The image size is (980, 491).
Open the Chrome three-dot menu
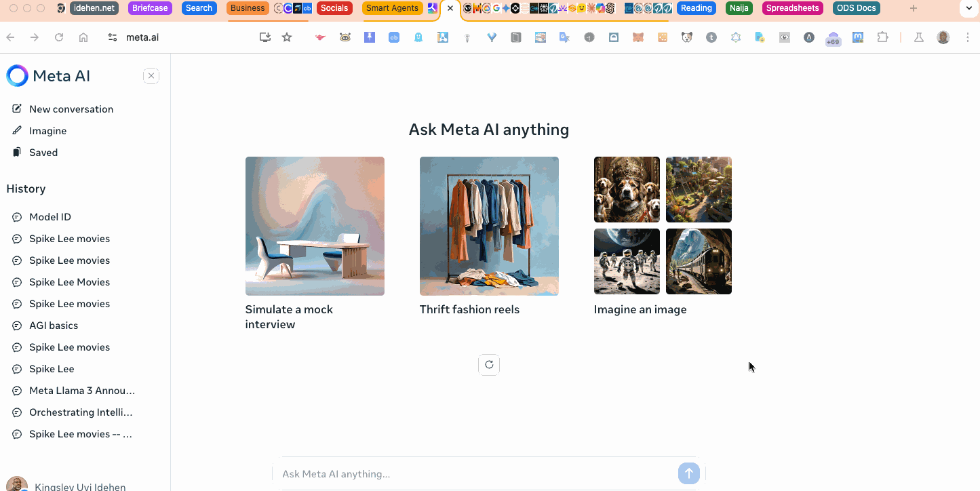click(x=968, y=37)
